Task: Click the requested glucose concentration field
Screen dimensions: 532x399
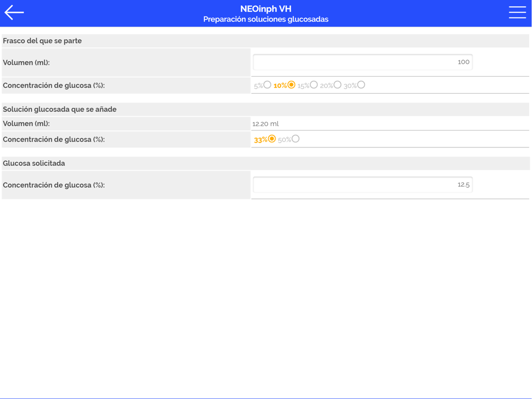Action: [x=363, y=185]
